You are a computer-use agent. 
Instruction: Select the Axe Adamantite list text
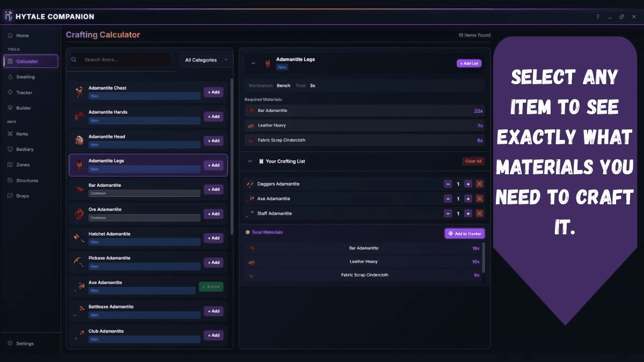[x=105, y=283]
